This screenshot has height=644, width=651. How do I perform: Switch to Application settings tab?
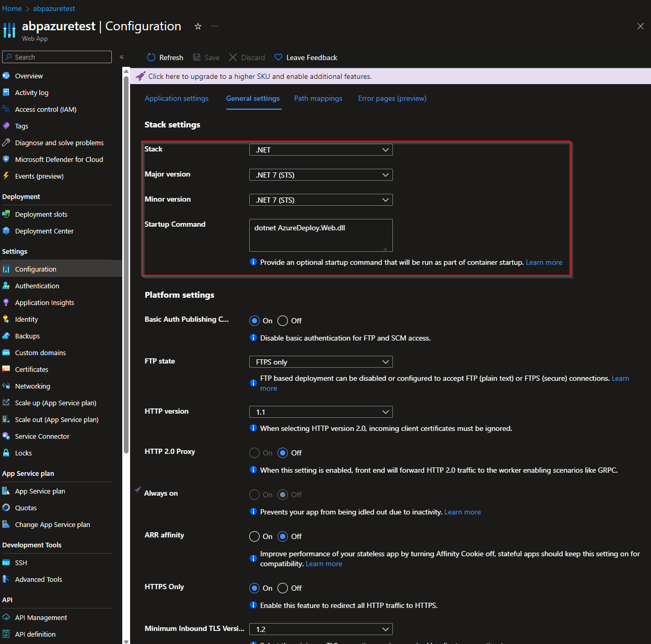tap(177, 98)
